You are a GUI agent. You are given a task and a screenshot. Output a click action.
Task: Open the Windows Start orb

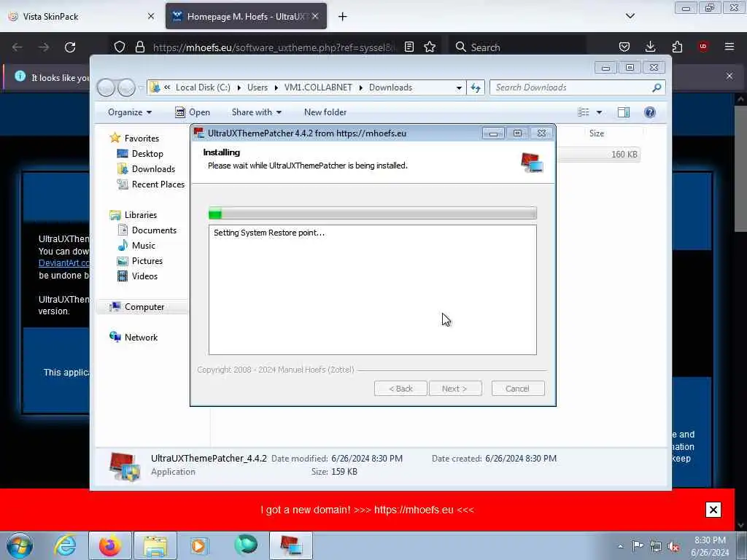click(x=20, y=545)
